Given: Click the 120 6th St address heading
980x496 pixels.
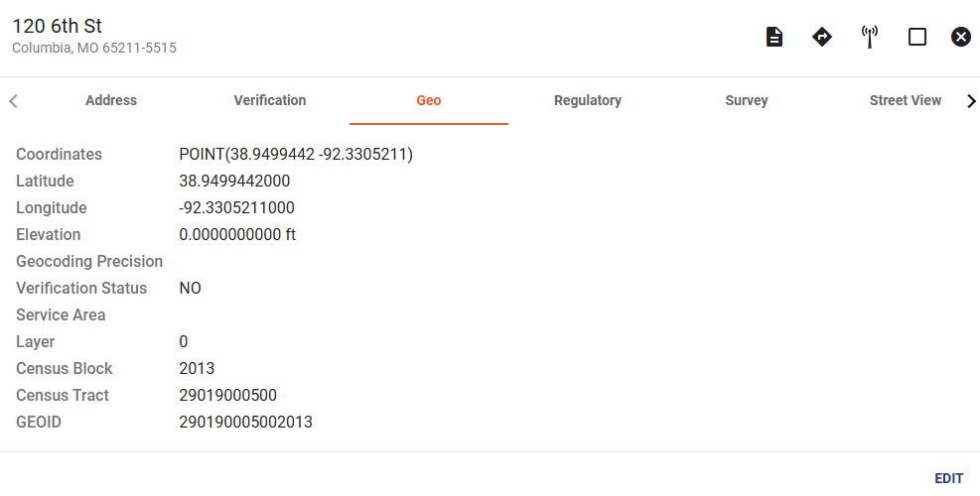Looking at the screenshot, I should tap(57, 26).
